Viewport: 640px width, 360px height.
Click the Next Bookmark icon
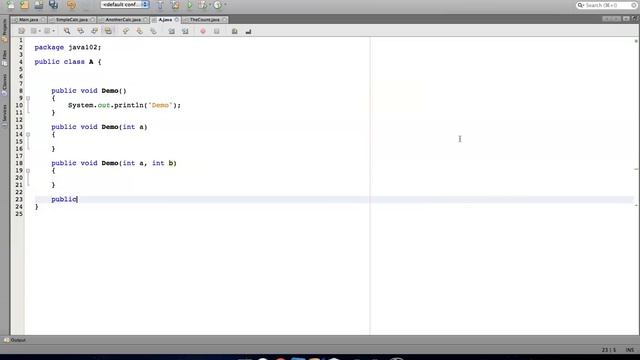pyautogui.click(x=140, y=31)
